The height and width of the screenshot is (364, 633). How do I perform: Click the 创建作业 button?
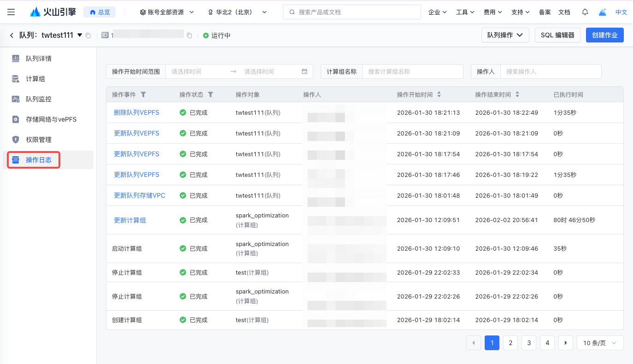click(604, 35)
